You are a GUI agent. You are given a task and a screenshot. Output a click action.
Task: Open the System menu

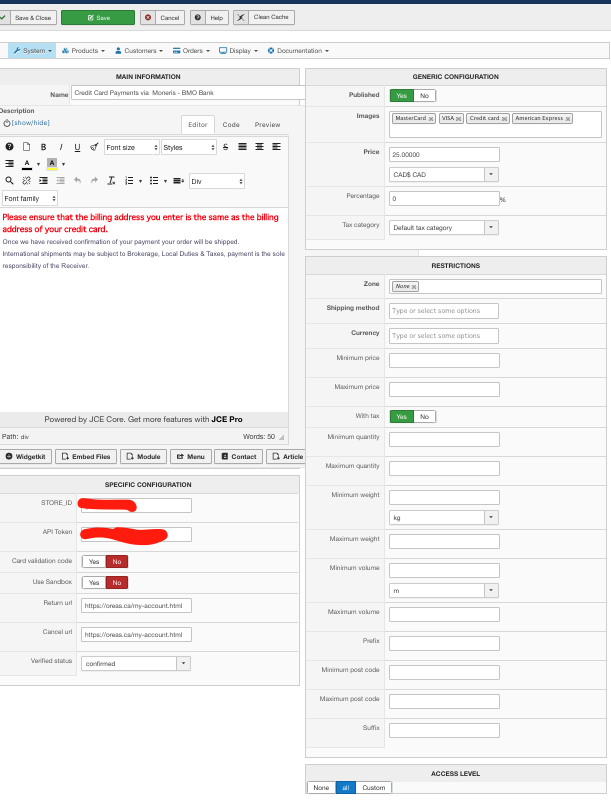click(32, 50)
